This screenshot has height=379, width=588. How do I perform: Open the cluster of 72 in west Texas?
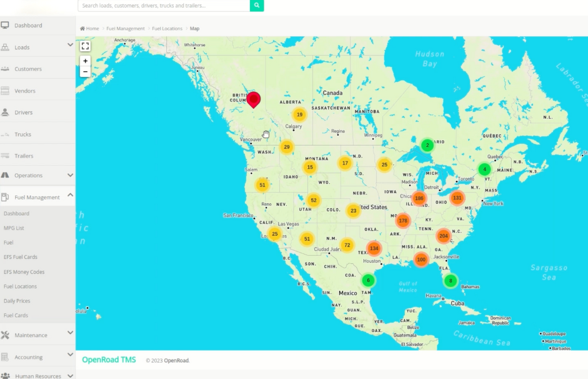347,245
